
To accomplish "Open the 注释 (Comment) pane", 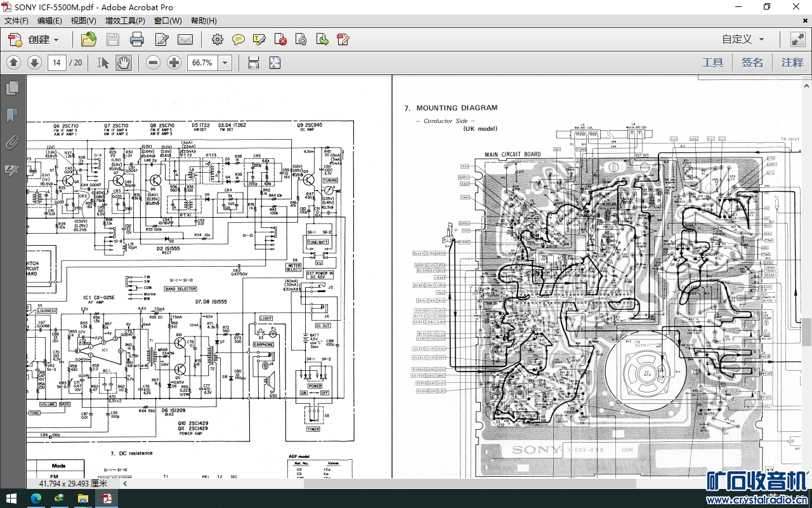I will [x=792, y=62].
